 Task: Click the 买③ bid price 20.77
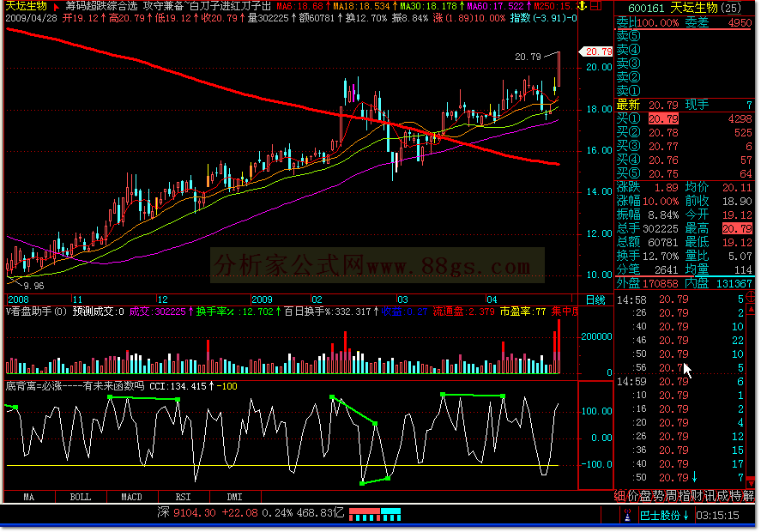point(663,146)
